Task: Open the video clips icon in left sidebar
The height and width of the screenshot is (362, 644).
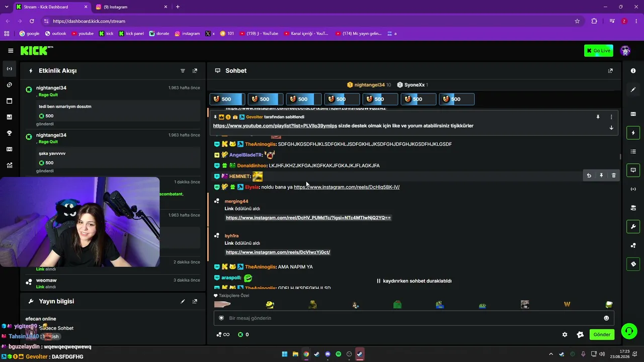Action: (9, 149)
